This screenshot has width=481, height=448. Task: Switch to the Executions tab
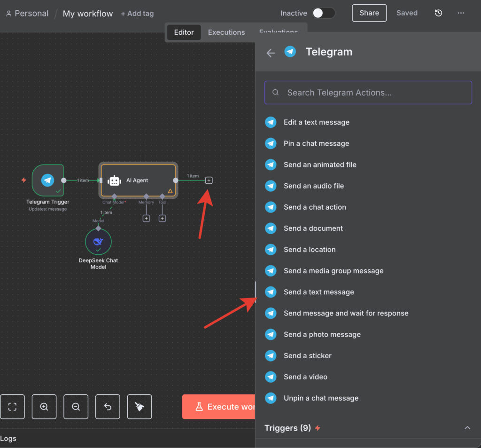pyautogui.click(x=226, y=32)
